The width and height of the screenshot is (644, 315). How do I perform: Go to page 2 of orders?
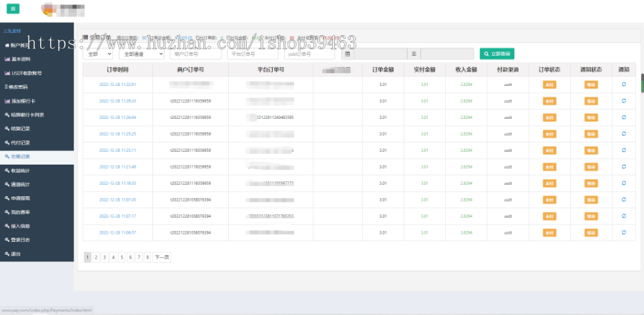[x=96, y=258]
